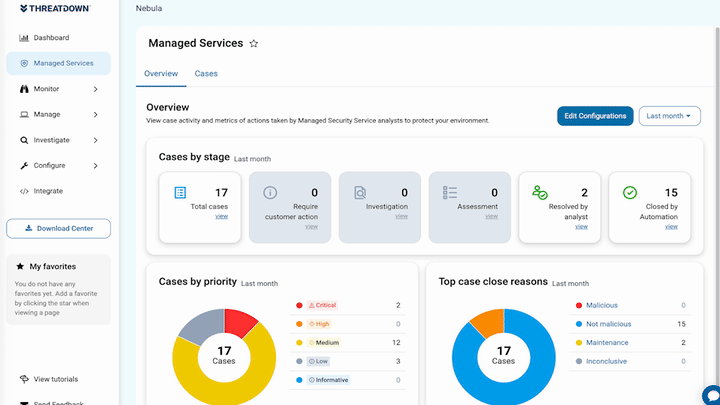720x405 pixels.
Task: Click the High priority orange swatch
Action: click(299, 324)
